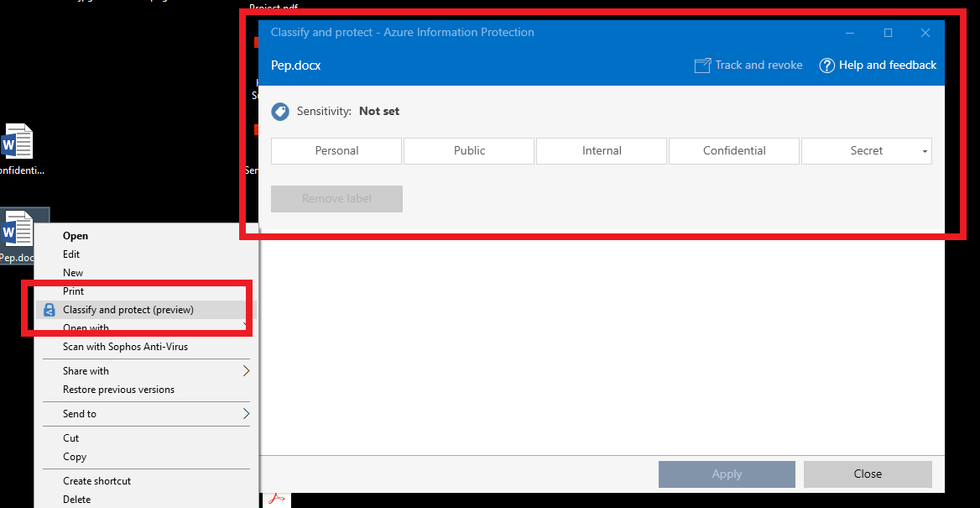Expand the Secret label dropdown arrow
This screenshot has width=980, height=508.
click(x=925, y=151)
